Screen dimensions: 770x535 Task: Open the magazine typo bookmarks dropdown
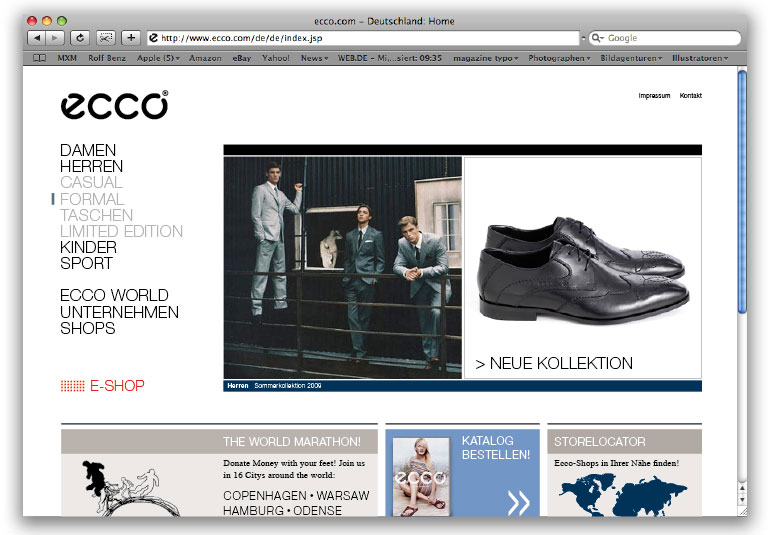pos(485,58)
